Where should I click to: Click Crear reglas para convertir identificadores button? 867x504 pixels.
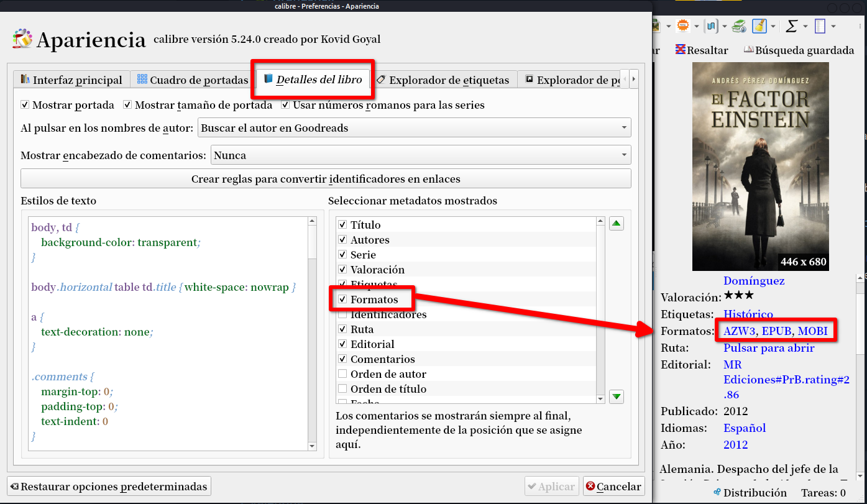coord(326,179)
